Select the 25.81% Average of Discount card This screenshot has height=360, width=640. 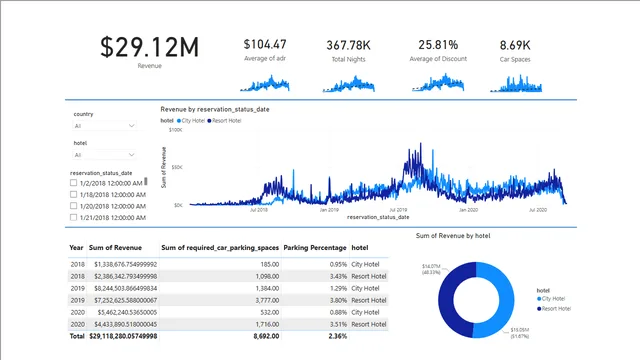(438, 50)
